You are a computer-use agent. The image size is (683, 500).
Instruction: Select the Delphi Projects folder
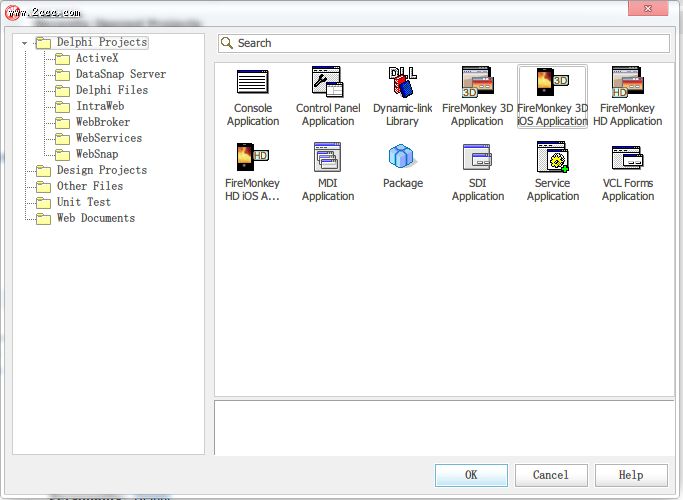point(91,42)
